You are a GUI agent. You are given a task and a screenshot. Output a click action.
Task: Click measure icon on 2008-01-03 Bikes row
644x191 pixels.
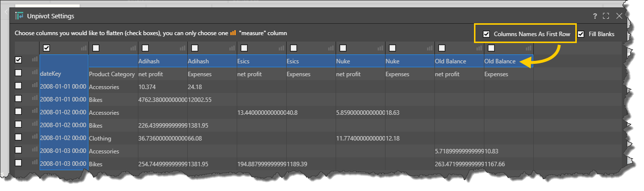pyautogui.click(x=35, y=163)
